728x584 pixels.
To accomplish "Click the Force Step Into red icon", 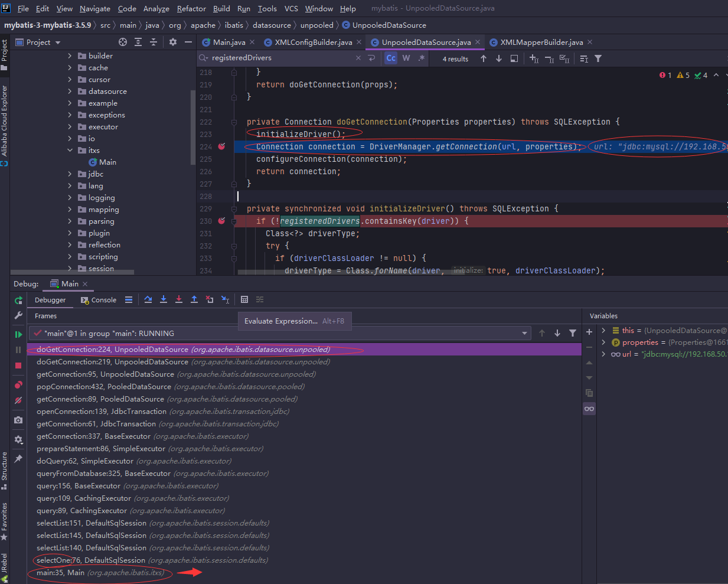I will 179,300.
